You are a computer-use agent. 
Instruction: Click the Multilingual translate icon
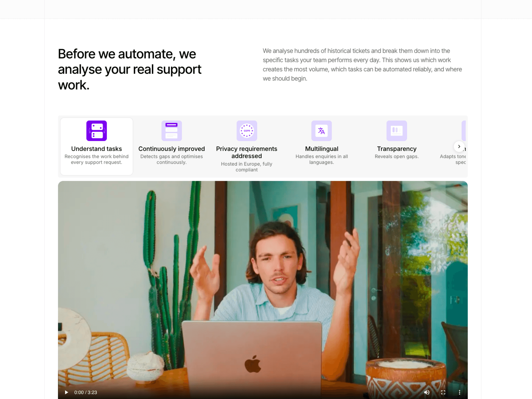322,131
